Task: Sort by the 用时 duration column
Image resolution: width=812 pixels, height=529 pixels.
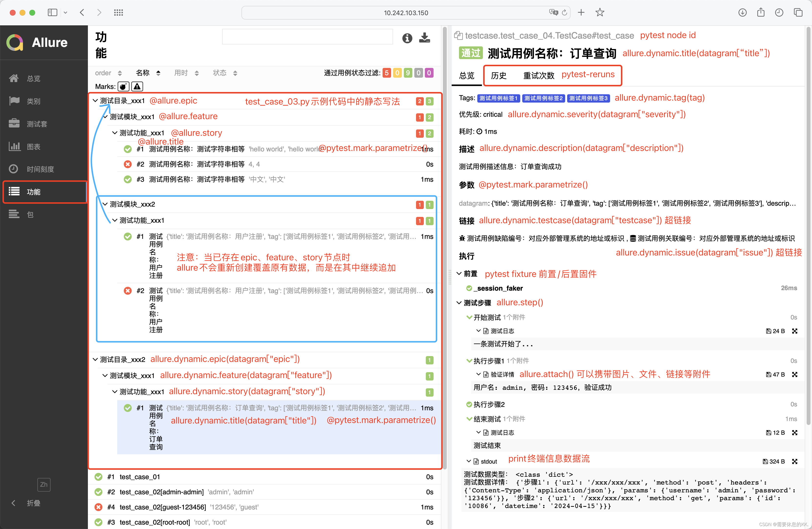Action: tap(186, 73)
